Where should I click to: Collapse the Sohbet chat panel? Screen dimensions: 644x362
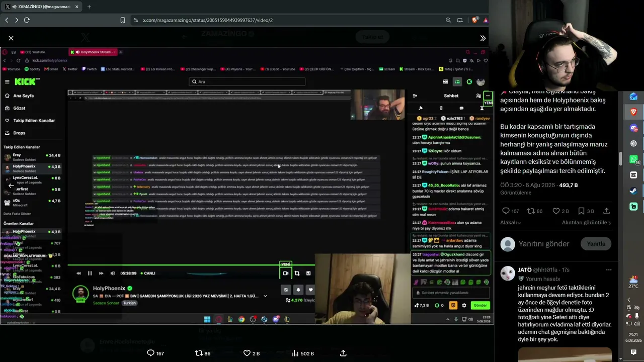point(415,96)
